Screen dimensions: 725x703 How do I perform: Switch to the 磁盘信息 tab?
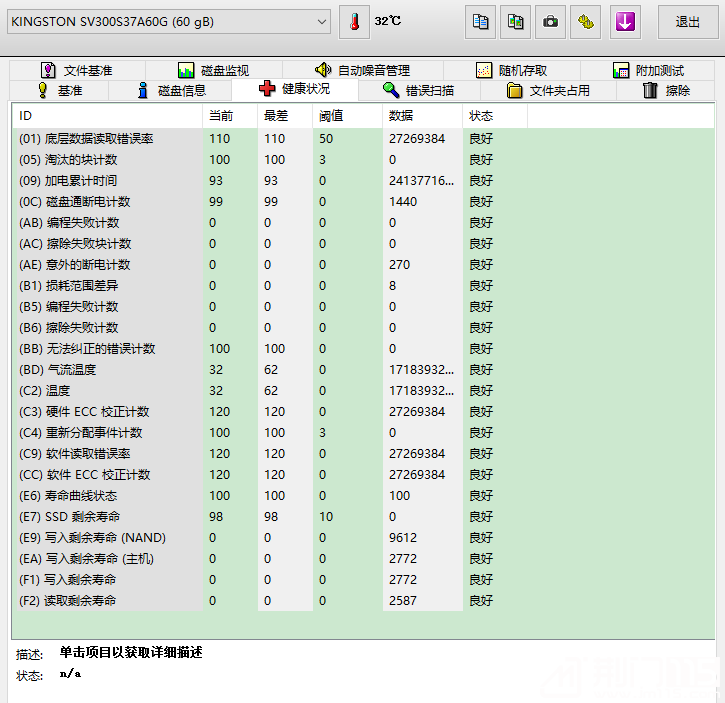pyautogui.click(x=170, y=90)
